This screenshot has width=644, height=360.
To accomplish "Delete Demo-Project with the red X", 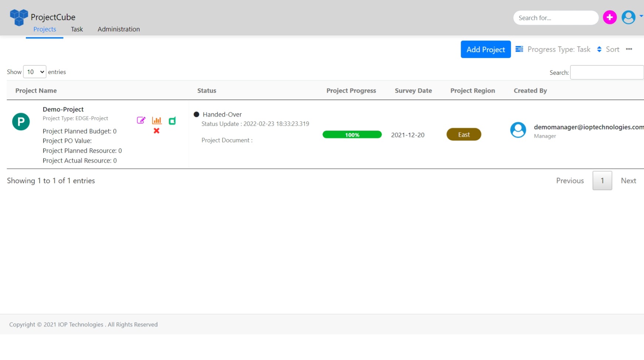I will (157, 131).
